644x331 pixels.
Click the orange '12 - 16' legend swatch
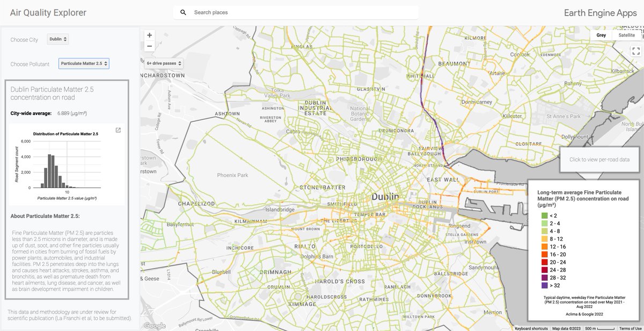(545, 247)
